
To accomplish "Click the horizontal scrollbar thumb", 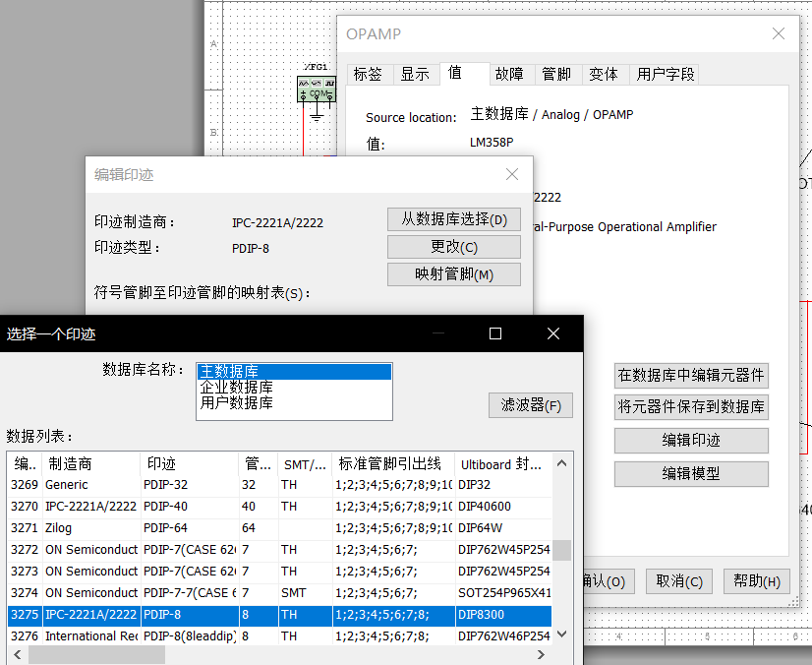I will pos(97,654).
